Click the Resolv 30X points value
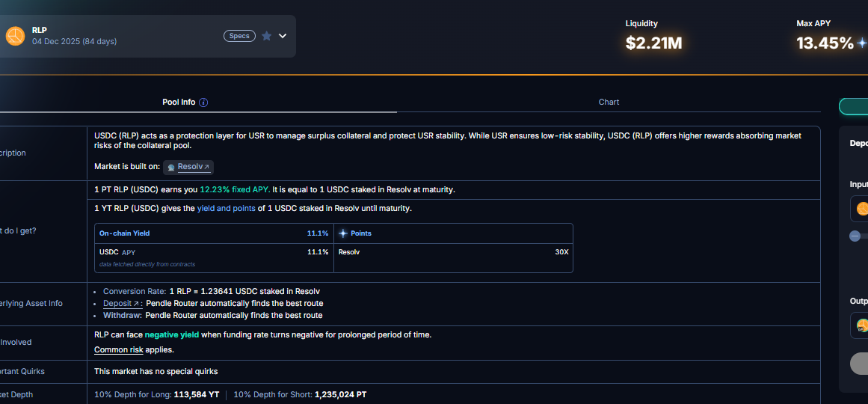 click(562, 251)
